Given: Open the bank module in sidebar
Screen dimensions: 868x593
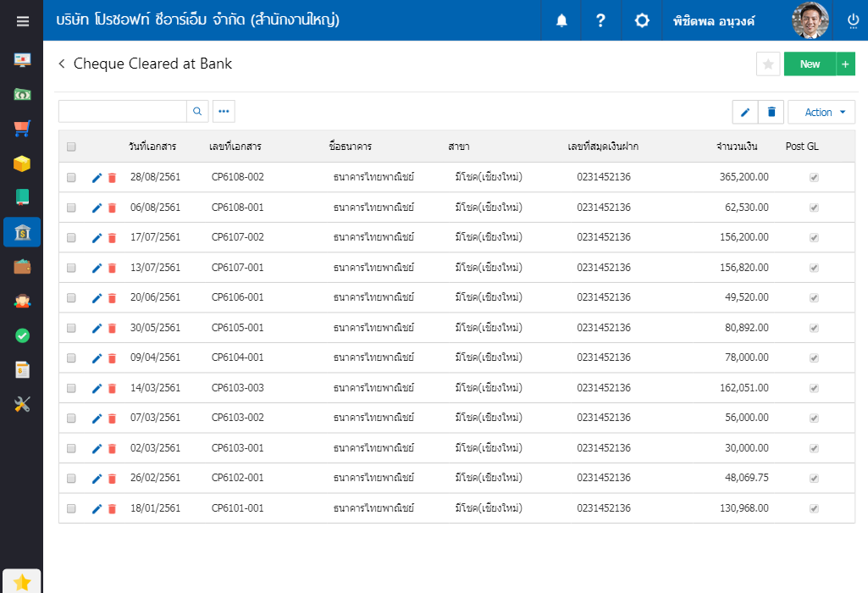Looking at the screenshot, I should pos(22,232).
